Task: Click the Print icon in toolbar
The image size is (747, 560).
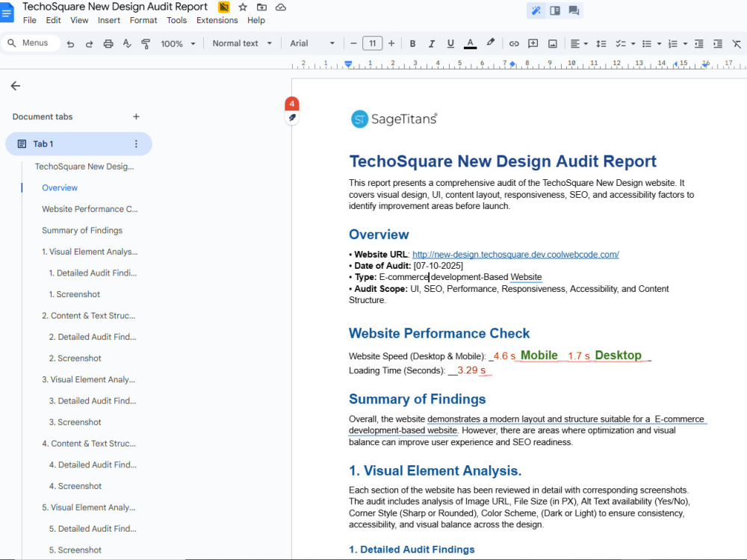Action: (108, 44)
